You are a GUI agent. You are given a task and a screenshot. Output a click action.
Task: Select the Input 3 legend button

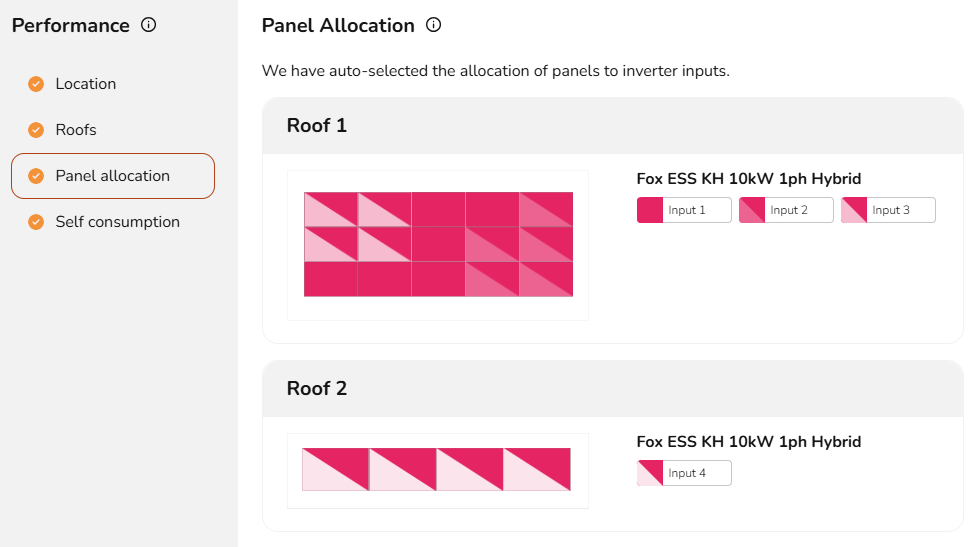pos(888,210)
